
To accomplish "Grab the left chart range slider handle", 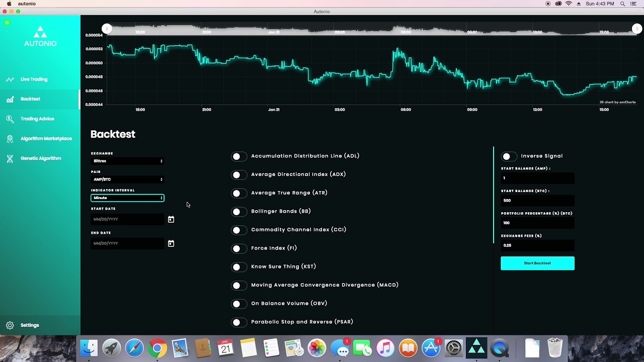I will [x=107, y=29].
